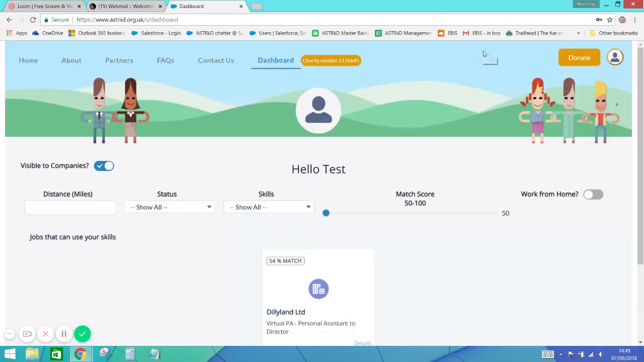Turn off Visible to Companies switch
The height and width of the screenshot is (362, 644).
click(104, 166)
